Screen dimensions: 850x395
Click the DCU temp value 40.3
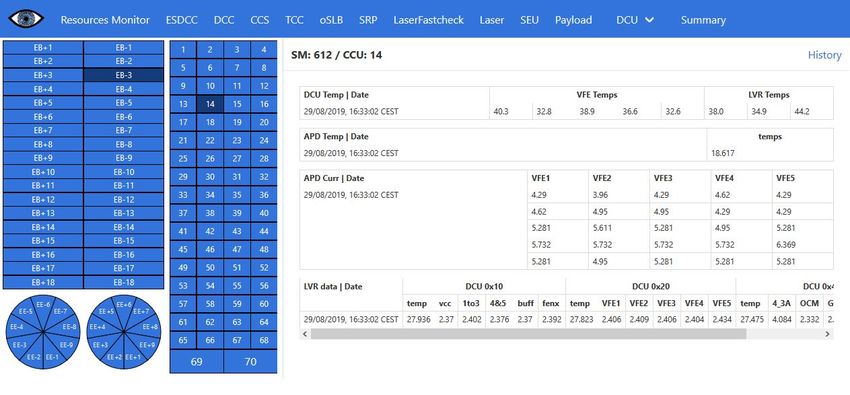501,112
